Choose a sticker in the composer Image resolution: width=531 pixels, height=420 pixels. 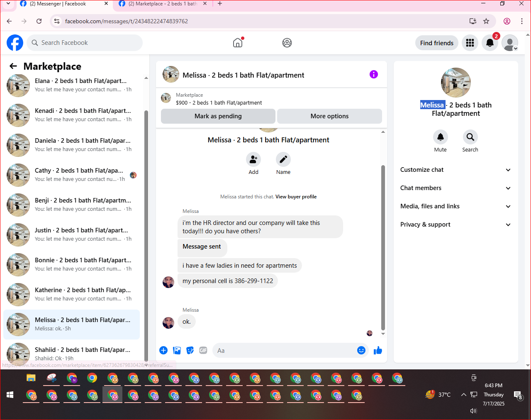click(x=190, y=350)
